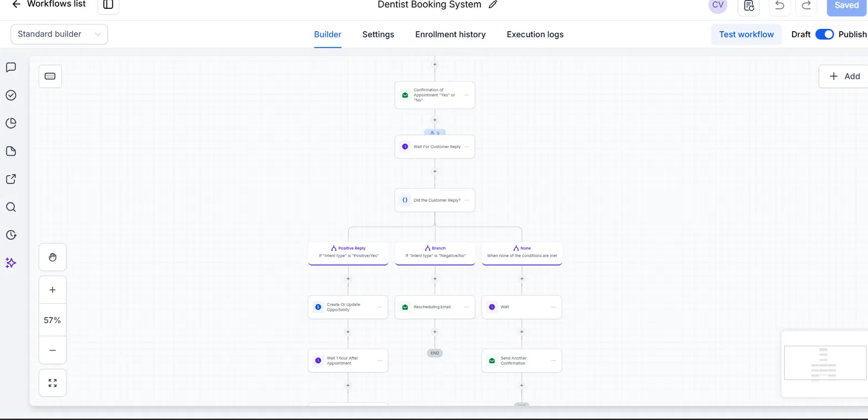Select the Did the Customer Reply? node

(x=435, y=200)
